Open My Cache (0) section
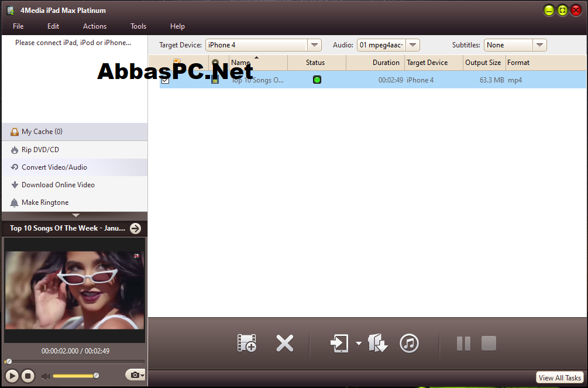The width and height of the screenshot is (588, 388). (75, 132)
